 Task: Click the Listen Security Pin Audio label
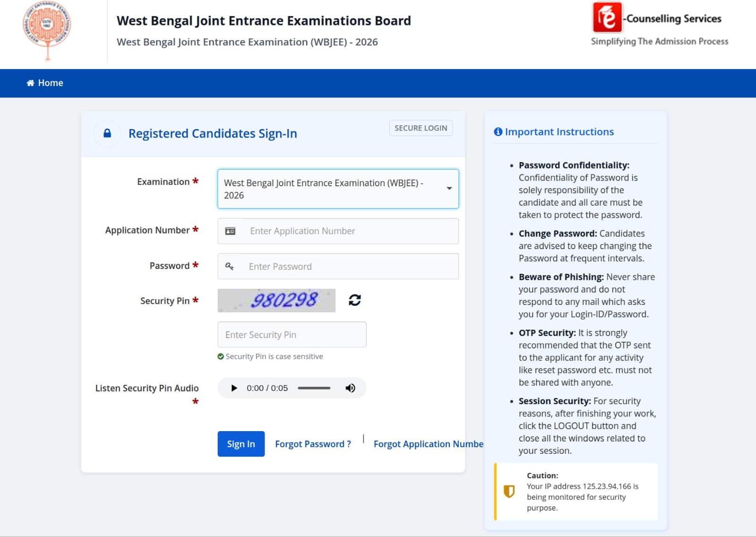(147, 388)
